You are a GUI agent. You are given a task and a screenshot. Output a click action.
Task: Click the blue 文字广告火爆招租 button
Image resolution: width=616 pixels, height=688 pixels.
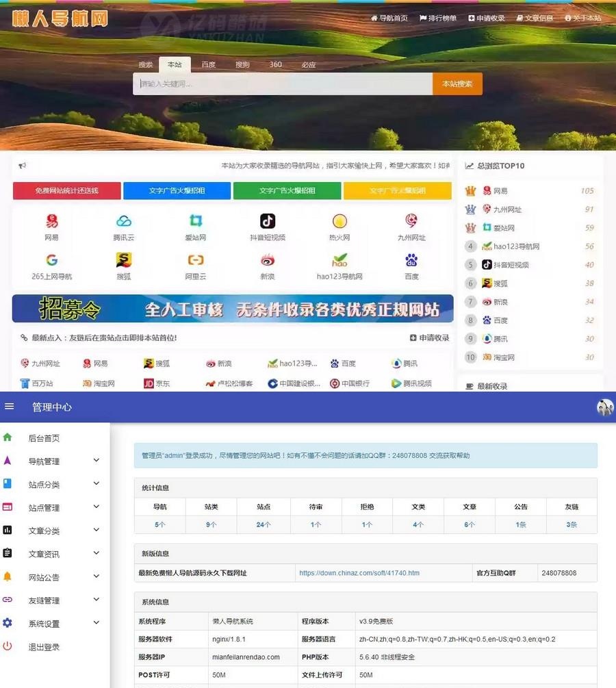[x=177, y=190]
